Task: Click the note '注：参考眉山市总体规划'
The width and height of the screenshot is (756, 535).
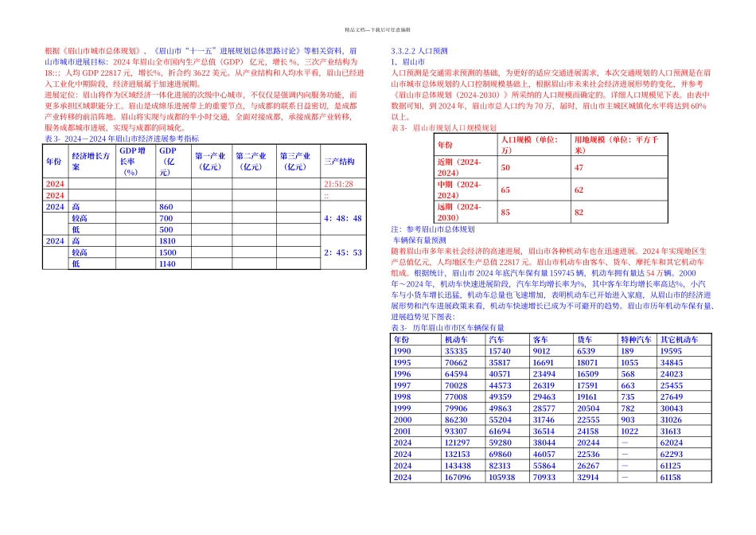Action: [432, 229]
